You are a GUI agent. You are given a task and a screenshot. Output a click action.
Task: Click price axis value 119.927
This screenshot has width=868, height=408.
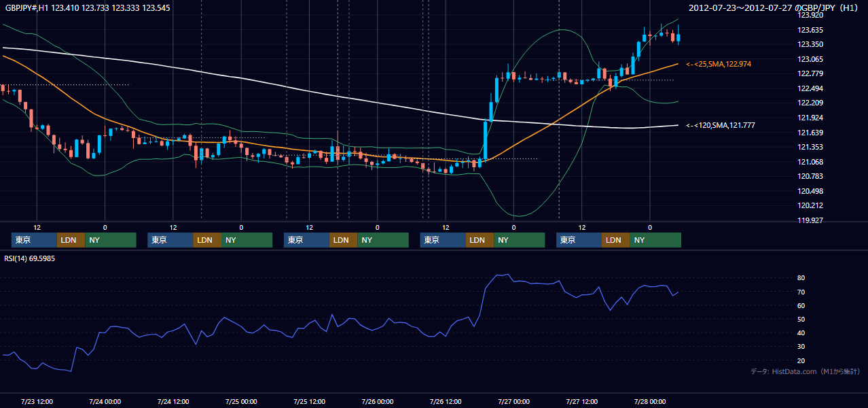[x=811, y=220]
